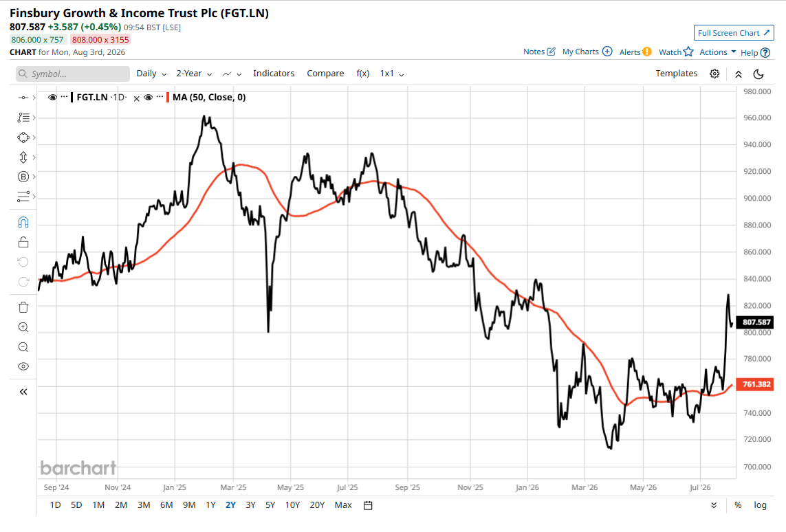Open the Actions dropdown menu
The image size is (786, 532).
click(718, 52)
